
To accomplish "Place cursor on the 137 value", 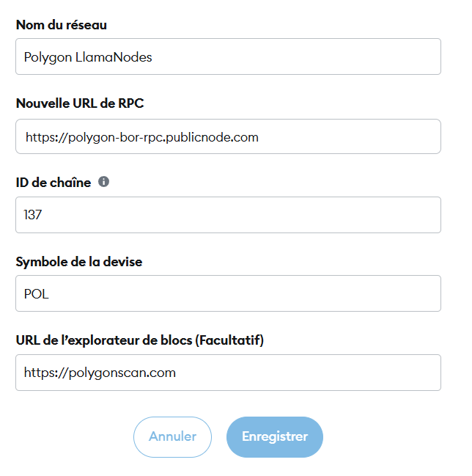I will [32, 215].
